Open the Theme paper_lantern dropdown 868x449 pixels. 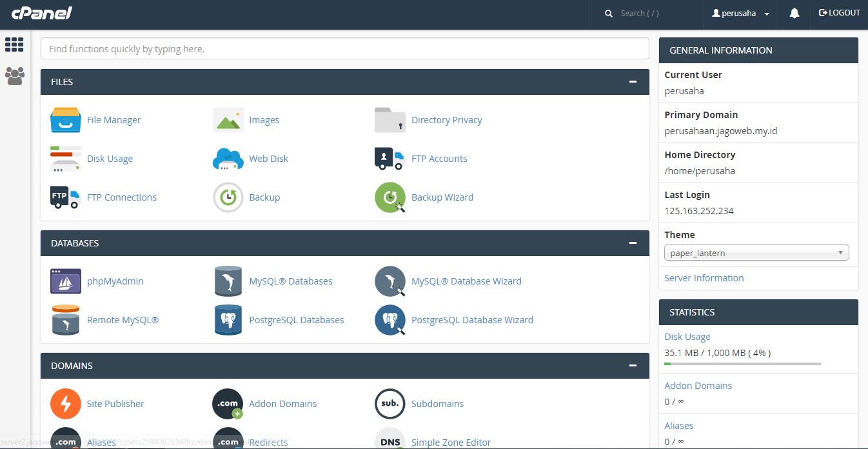point(756,253)
